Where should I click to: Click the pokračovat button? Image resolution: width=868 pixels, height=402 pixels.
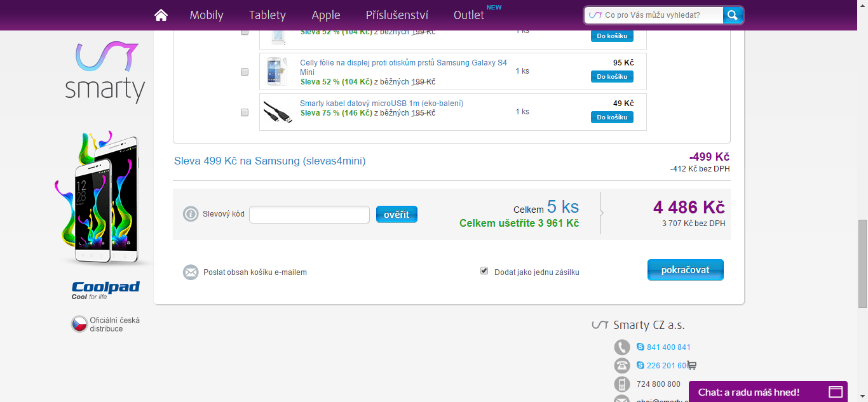coord(686,270)
